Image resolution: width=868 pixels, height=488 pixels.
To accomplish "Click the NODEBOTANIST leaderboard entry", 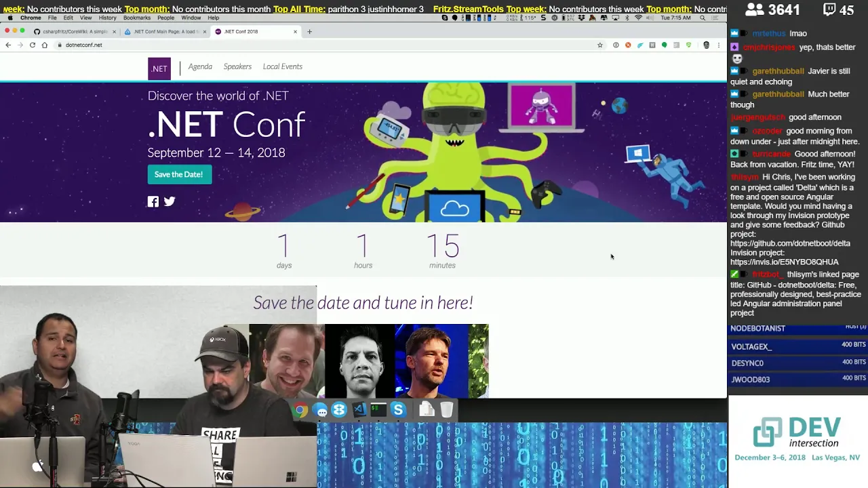I will (x=797, y=328).
